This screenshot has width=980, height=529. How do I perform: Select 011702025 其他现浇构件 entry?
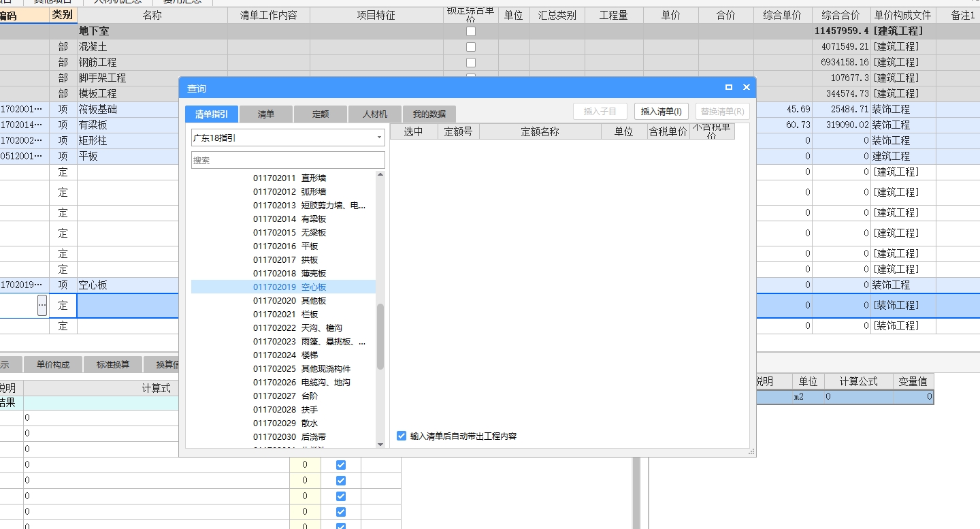coord(301,368)
